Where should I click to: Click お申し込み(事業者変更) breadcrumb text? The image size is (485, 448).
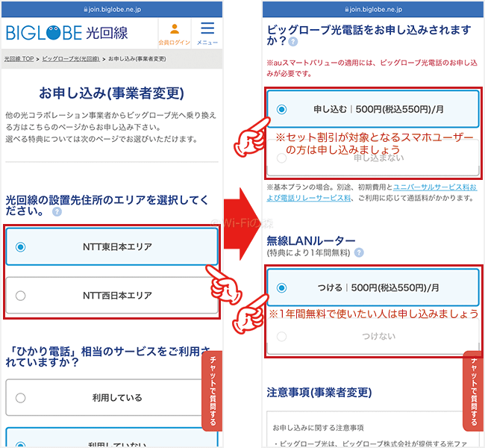pyautogui.click(x=137, y=59)
